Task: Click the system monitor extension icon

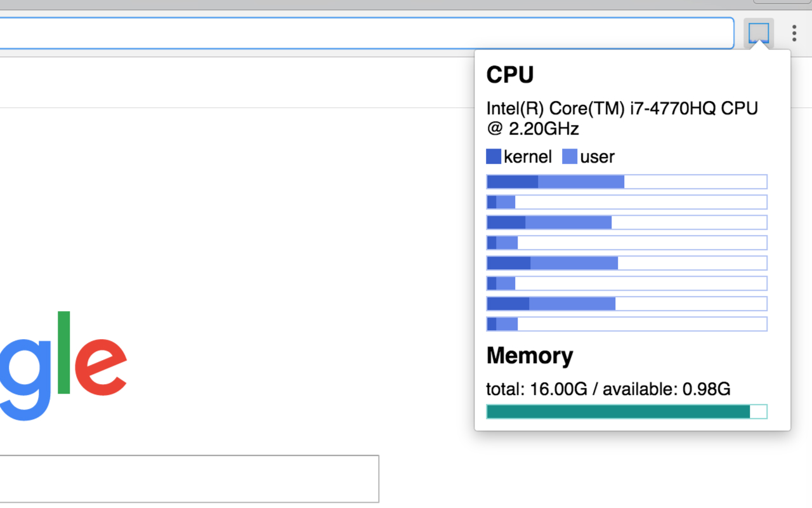Action: 759,32
